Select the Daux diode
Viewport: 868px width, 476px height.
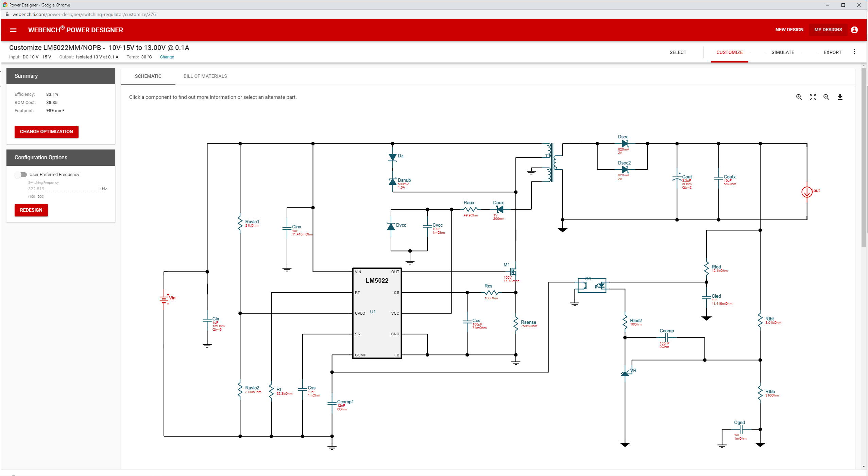point(499,209)
